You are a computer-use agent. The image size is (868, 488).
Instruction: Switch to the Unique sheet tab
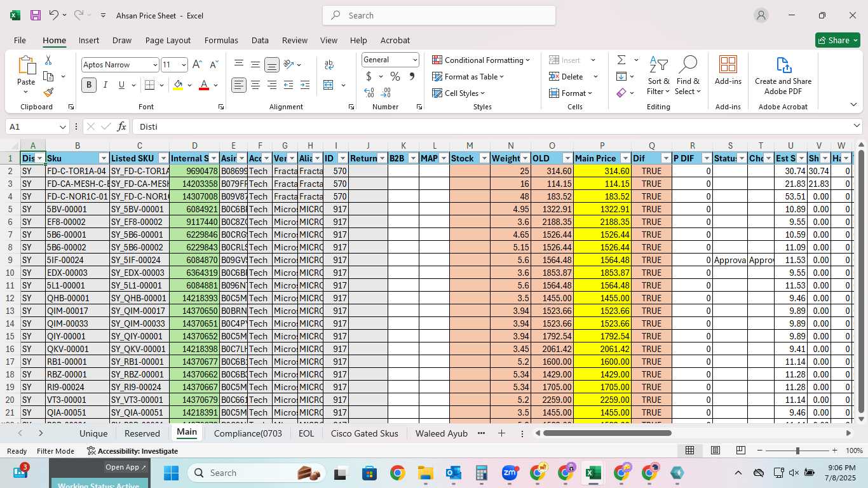tap(93, 433)
